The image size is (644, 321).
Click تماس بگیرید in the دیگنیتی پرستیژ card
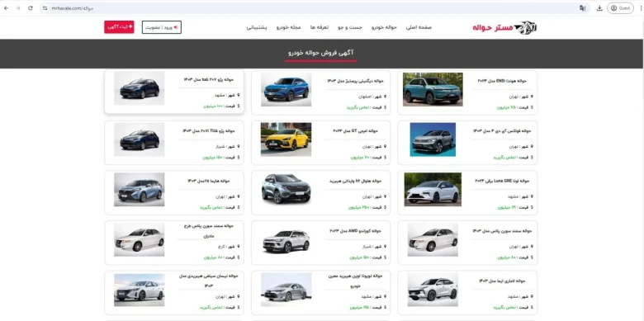358,107
